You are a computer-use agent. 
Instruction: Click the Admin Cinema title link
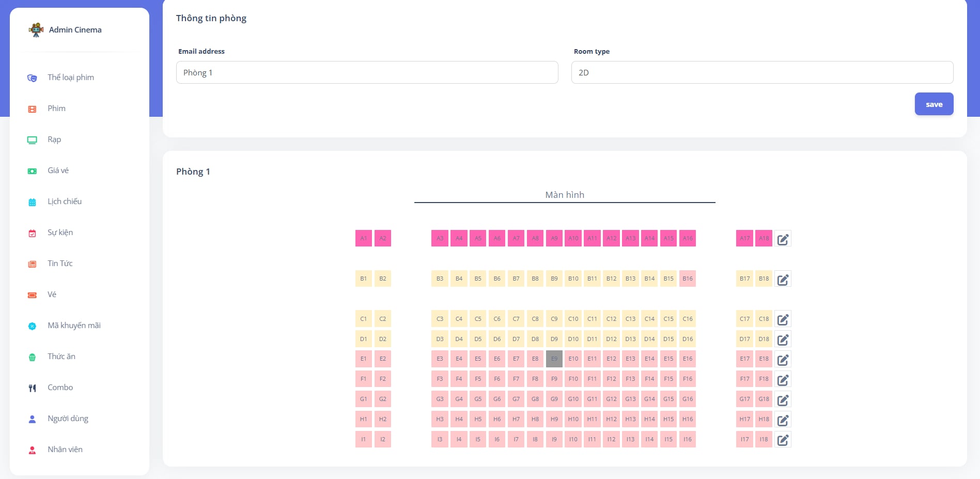click(x=75, y=30)
